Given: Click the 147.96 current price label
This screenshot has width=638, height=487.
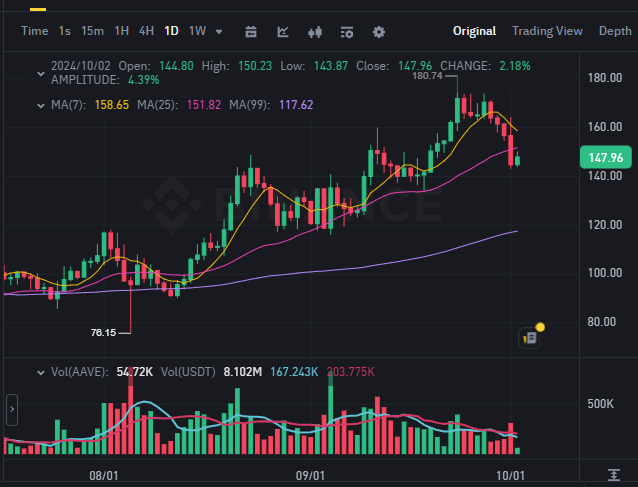Looking at the screenshot, I should click(605, 157).
